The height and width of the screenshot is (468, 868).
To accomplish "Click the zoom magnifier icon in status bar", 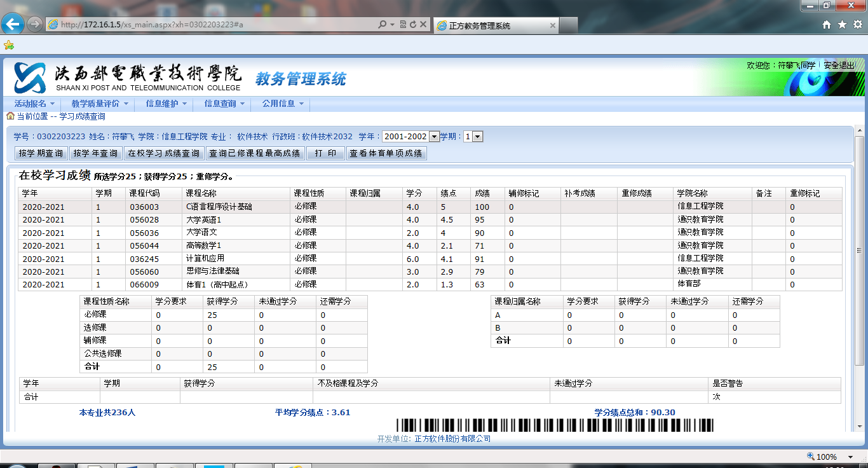I will (x=810, y=456).
